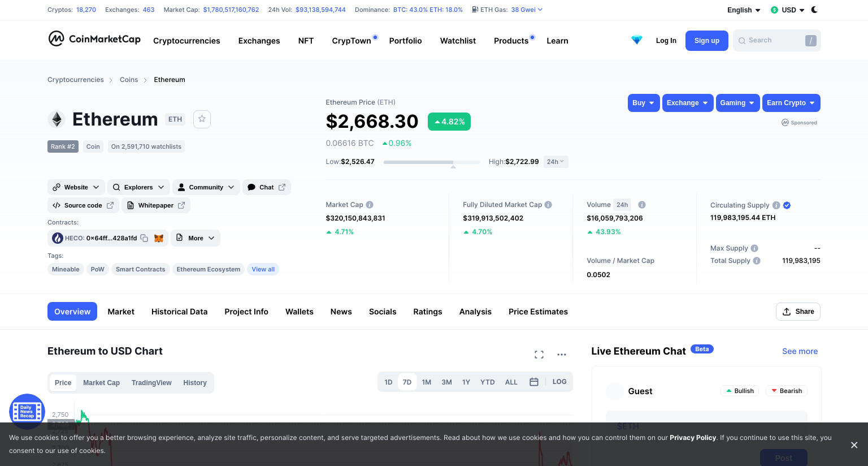Select Bullish sentiment
Viewport: 868px width, 466px height.
[x=740, y=391]
